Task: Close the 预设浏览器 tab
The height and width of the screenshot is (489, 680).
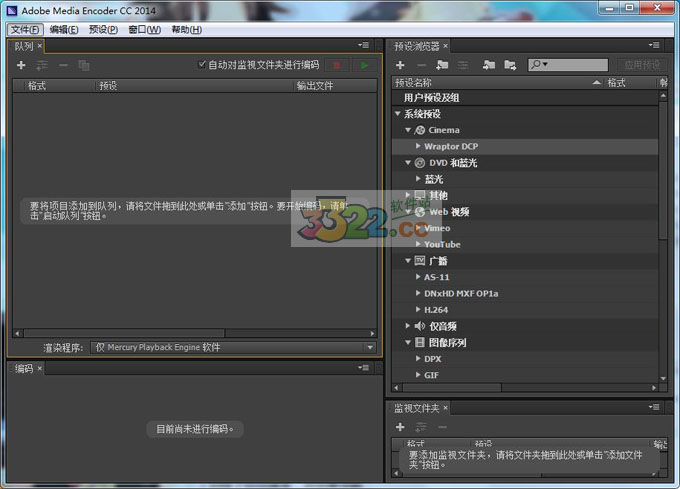Action: tap(446, 46)
